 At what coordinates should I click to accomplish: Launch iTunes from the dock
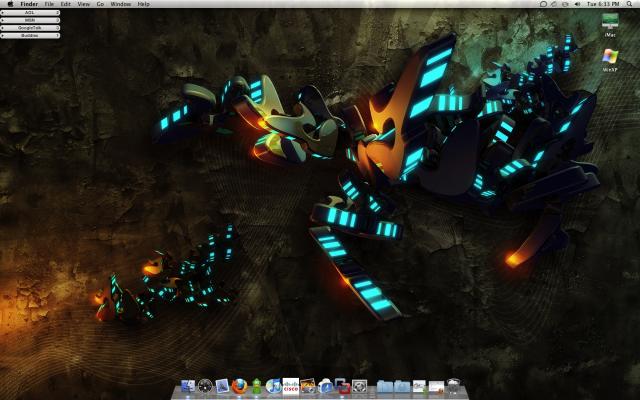(273, 386)
